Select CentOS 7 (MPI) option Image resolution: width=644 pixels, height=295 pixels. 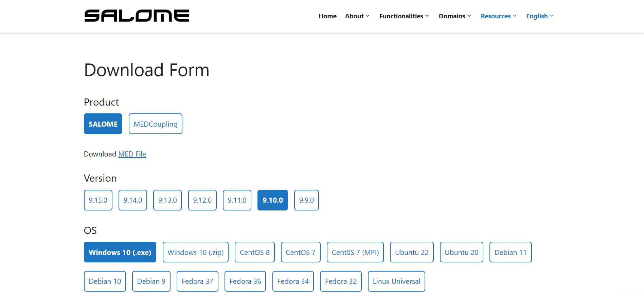click(355, 252)
